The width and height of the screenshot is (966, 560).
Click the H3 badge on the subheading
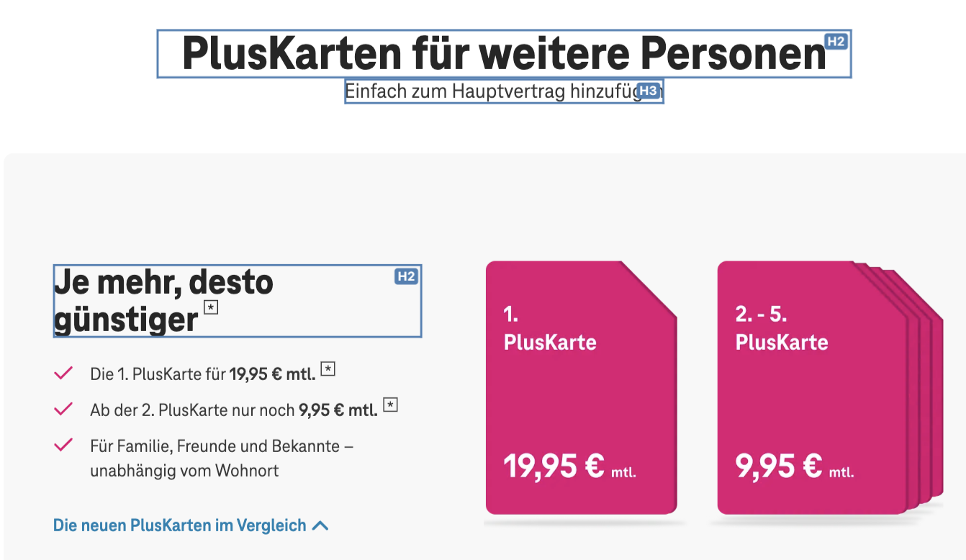coord(649,91)
